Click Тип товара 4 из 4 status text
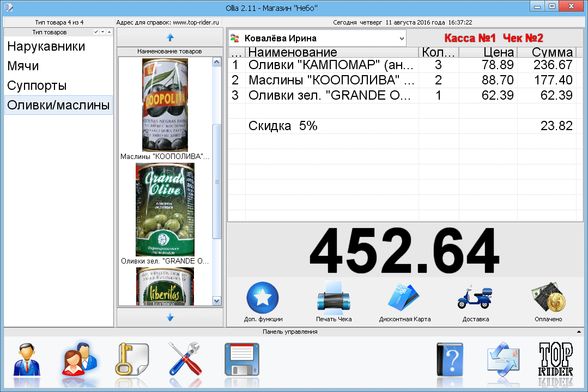588x392 pixels. pos(59,22)
